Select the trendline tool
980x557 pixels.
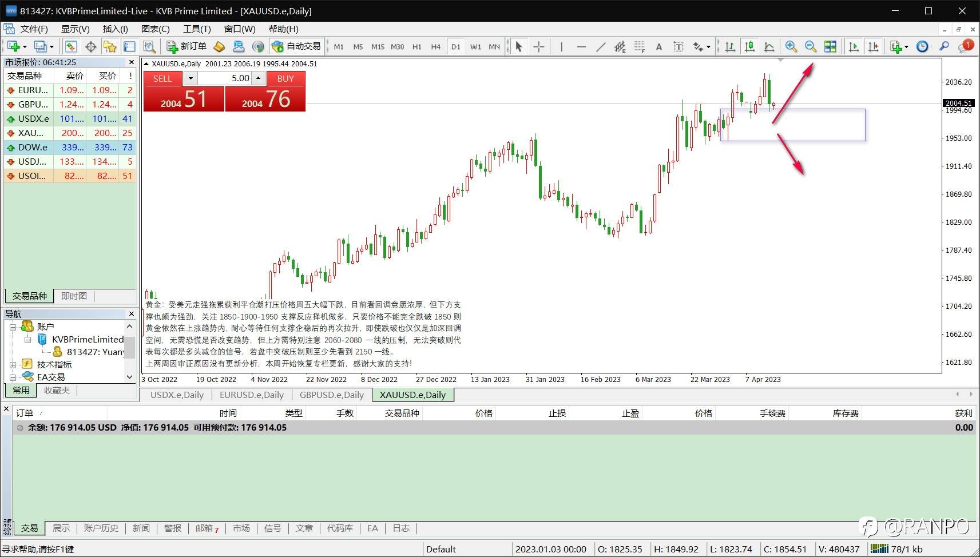(601, 46)
